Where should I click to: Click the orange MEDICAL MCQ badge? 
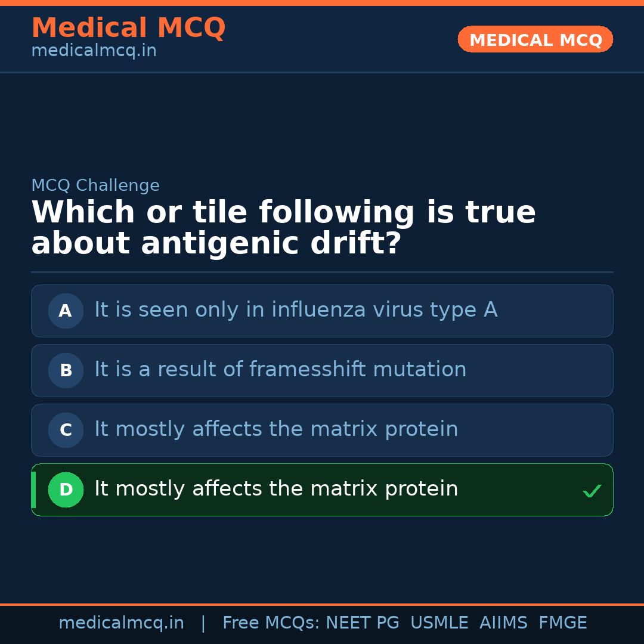(x=535, y=39)
